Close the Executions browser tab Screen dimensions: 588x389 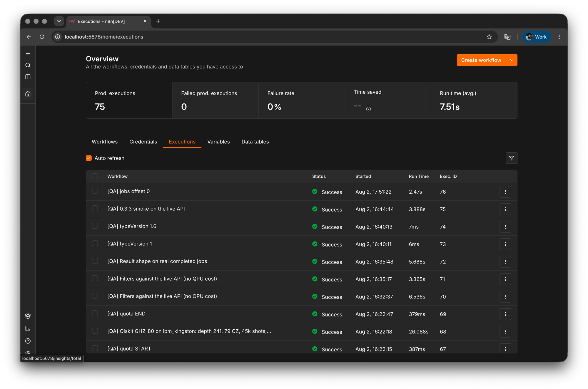tap(145, 21)
